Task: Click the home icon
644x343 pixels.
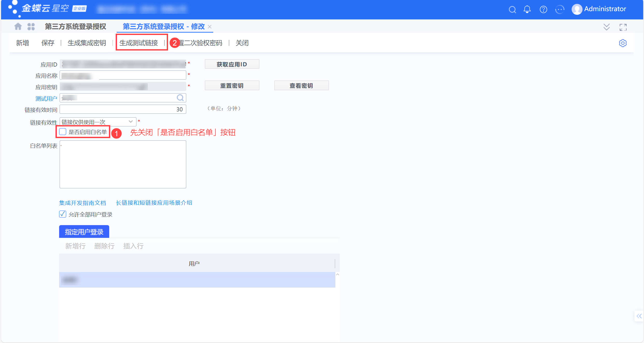Action: tap(18, 26)
